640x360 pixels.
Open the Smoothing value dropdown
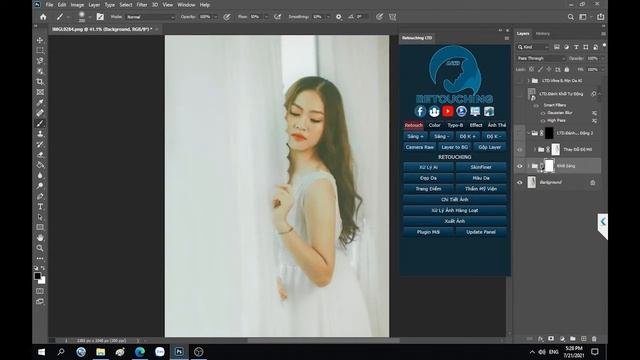pos(328,17)
